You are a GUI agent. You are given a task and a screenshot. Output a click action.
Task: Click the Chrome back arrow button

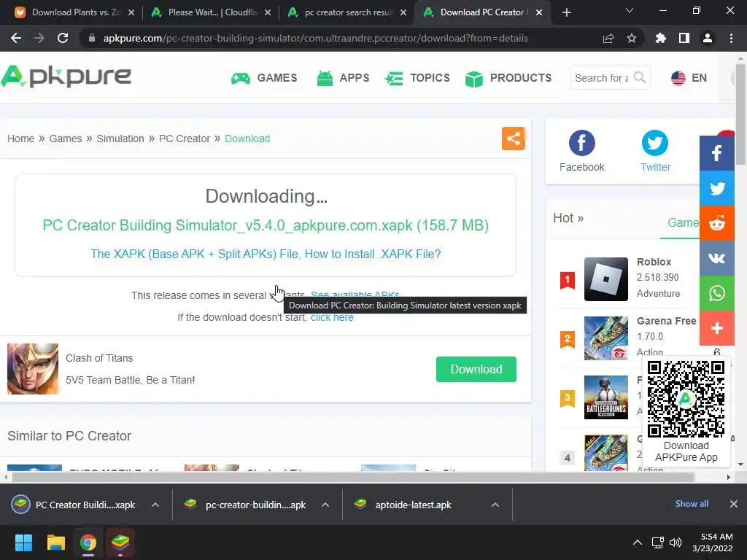16,38
